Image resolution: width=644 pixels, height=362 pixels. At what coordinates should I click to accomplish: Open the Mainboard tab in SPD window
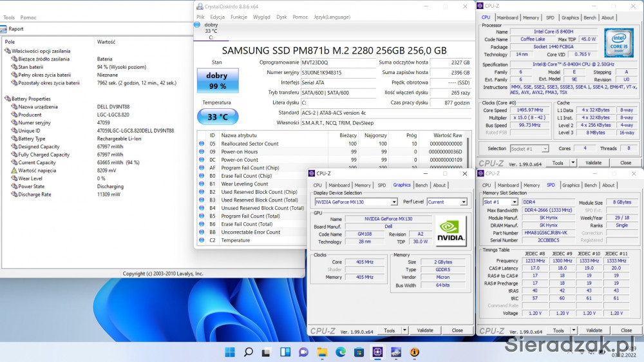click(509, 186)
